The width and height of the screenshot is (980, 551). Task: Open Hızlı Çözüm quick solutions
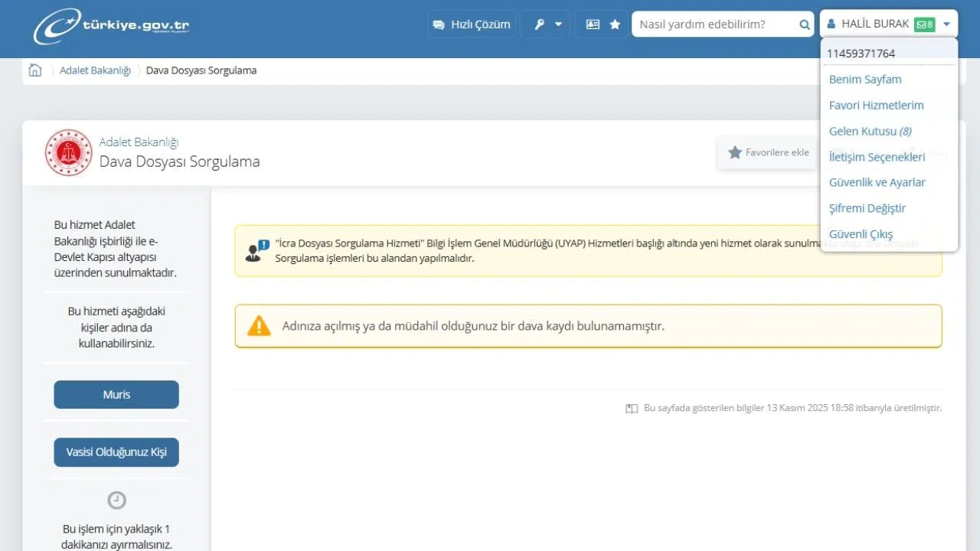tap(472, 24)
